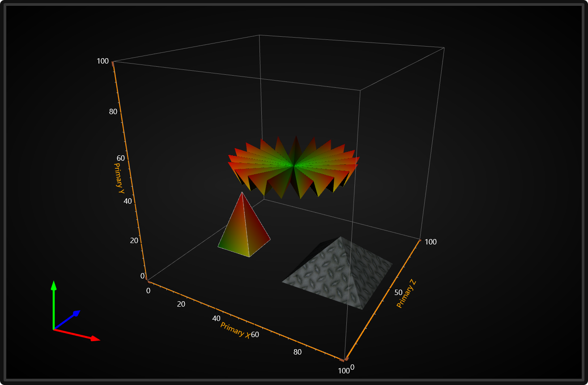Image resolution: width=588 pixels, height=385 pixels.
Task: Click the 'Primary Y' axis title
Action: (119, 178)
